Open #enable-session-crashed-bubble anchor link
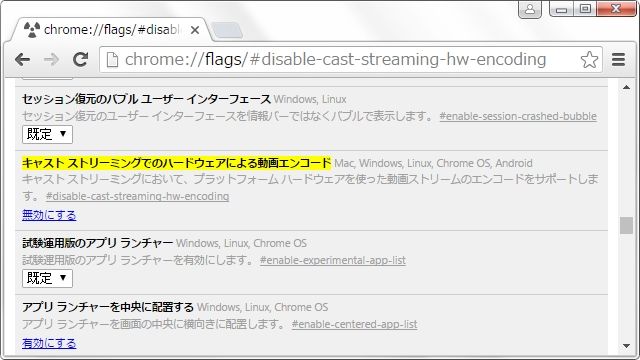 click(518, 116)
